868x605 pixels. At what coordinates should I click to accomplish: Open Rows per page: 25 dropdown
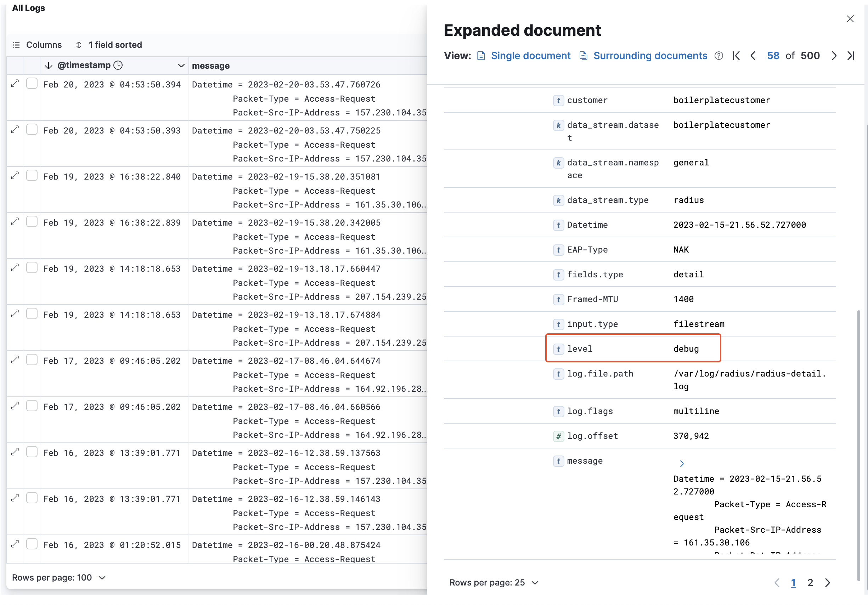tap(494, 582)
